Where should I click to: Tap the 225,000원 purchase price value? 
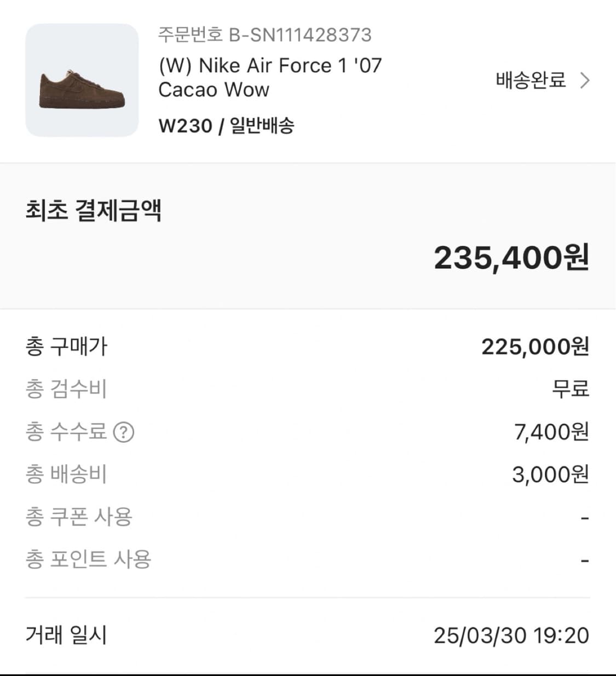tap(535, 346)
